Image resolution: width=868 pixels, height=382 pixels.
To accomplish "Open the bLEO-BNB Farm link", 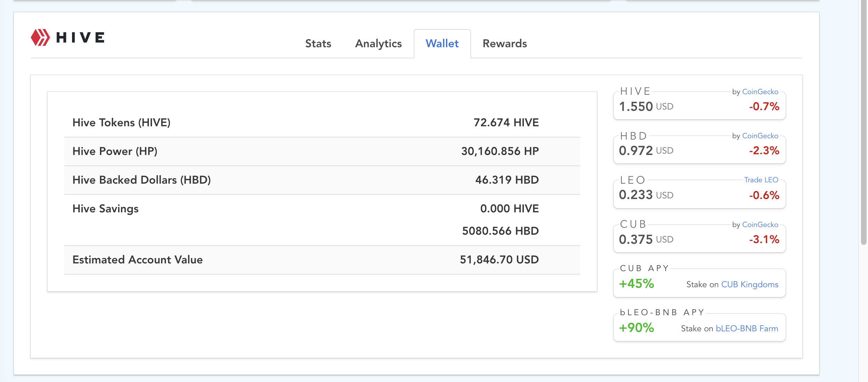I will tap(747, 328).
